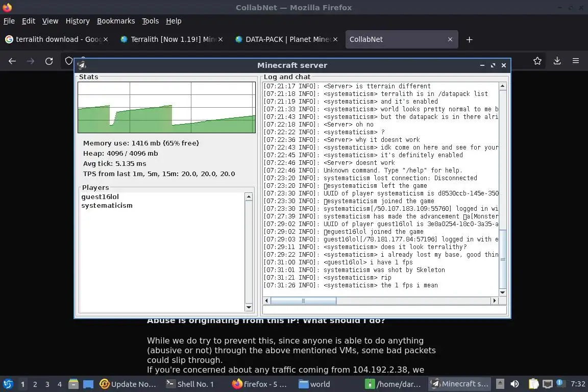This screenshot has width=588, height=392.
Task: Open the /home/dar... archive taskbar entry
Action: coord(394,384)
